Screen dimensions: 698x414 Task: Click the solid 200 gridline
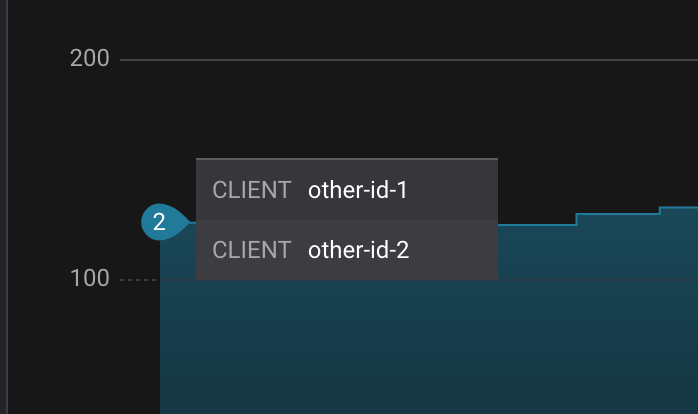pyautogui.click(x=400, y=60)
